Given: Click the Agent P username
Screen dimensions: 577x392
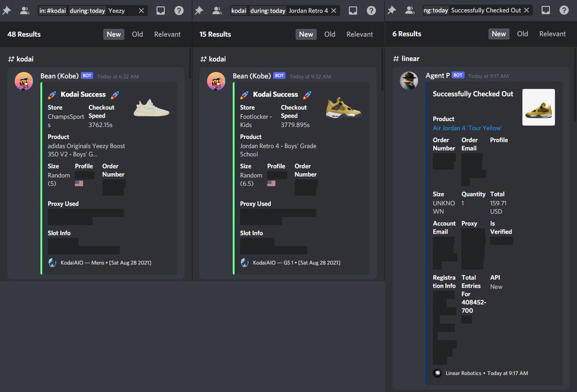Looking at the screenshot, I should pyautogui.click(x=438, y=75).
